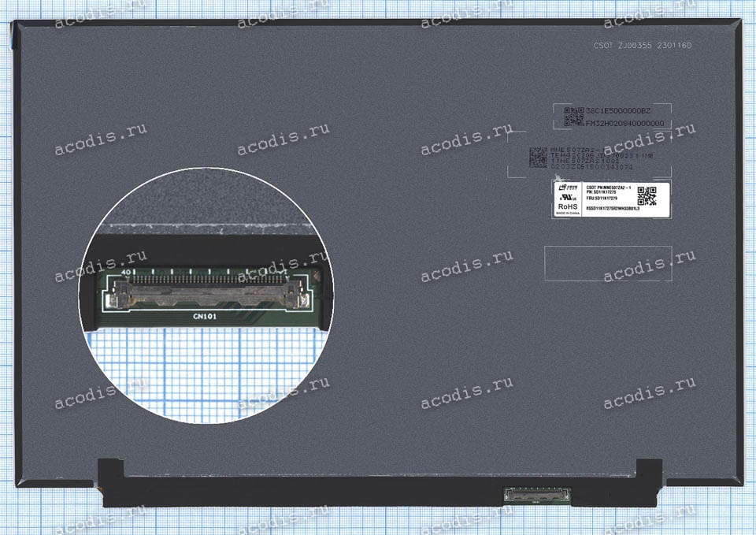Click the 38C1E5000000BZ code text

(x=618, y=110)
